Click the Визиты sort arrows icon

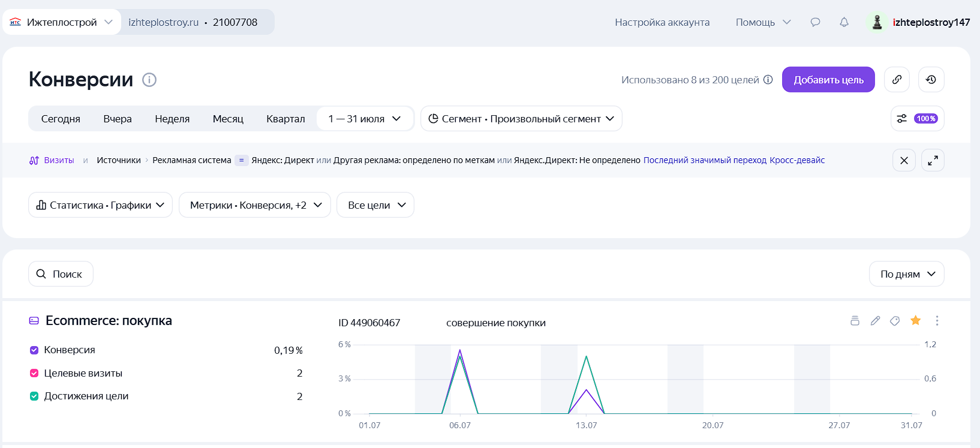click(x=34, y=160)
